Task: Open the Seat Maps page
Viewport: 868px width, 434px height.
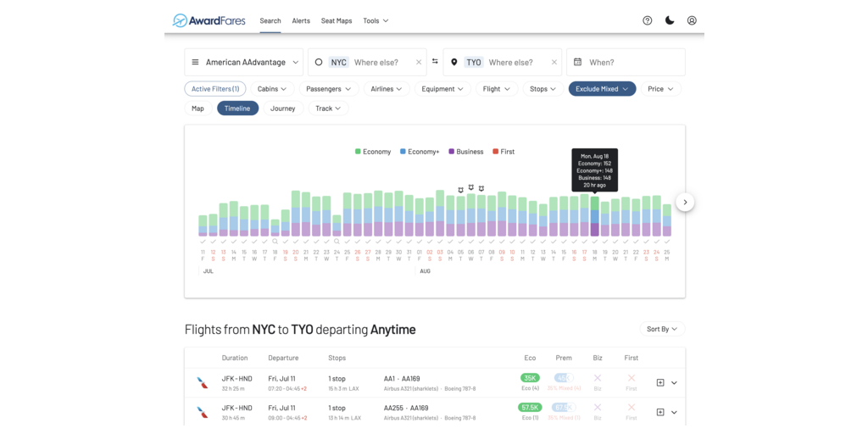Action: (337, 20)
